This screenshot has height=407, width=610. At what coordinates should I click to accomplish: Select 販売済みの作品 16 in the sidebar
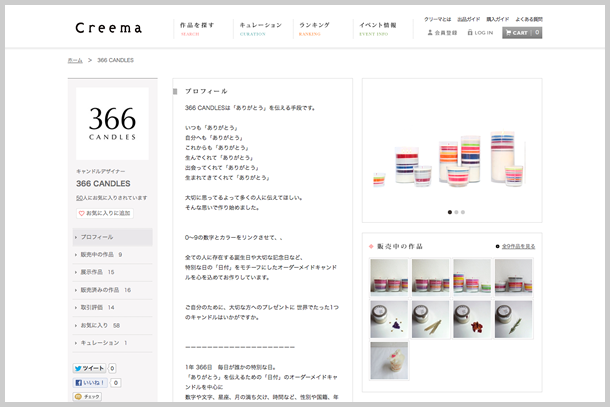[112, 290]
